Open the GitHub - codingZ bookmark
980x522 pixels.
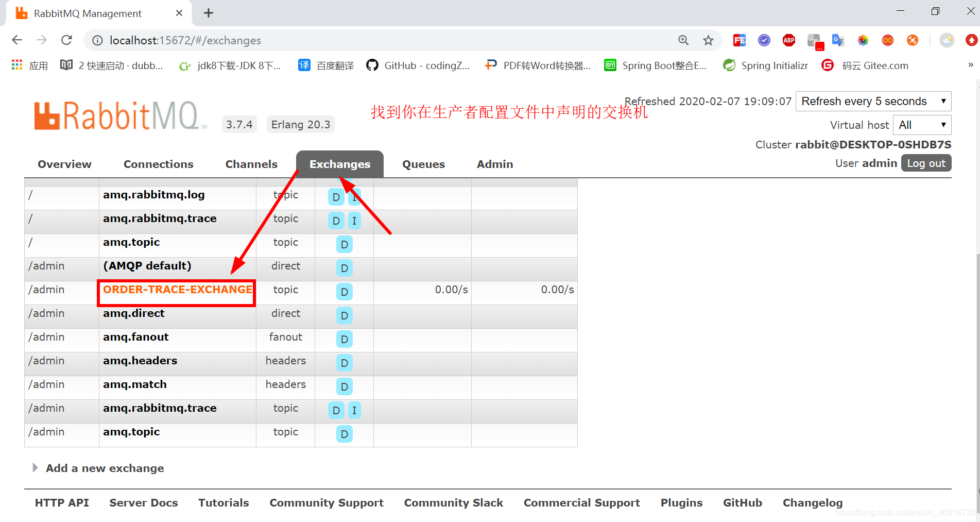pos(418,65)
